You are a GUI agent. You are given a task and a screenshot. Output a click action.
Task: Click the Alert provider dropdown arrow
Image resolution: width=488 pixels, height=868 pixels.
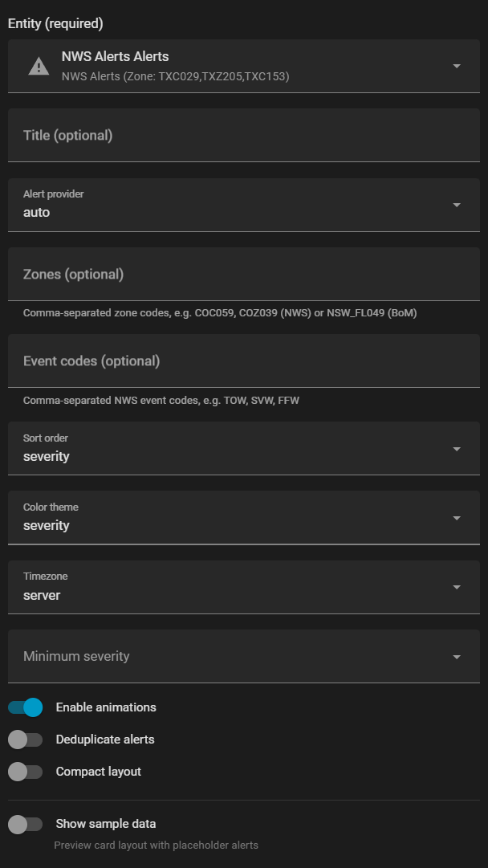[457, 205]
